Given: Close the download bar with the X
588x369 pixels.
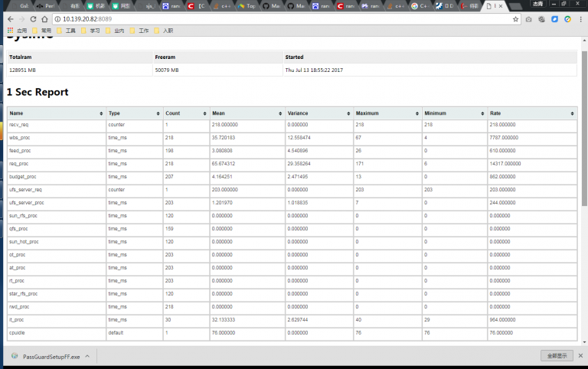Looking at the screenshot, I should coord(580,355).
